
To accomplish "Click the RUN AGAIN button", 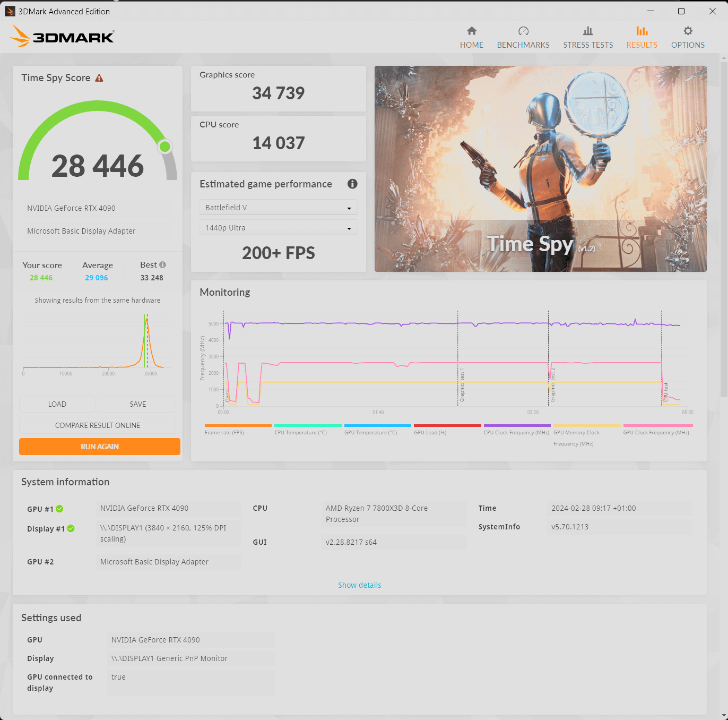I will coord(100,447).
